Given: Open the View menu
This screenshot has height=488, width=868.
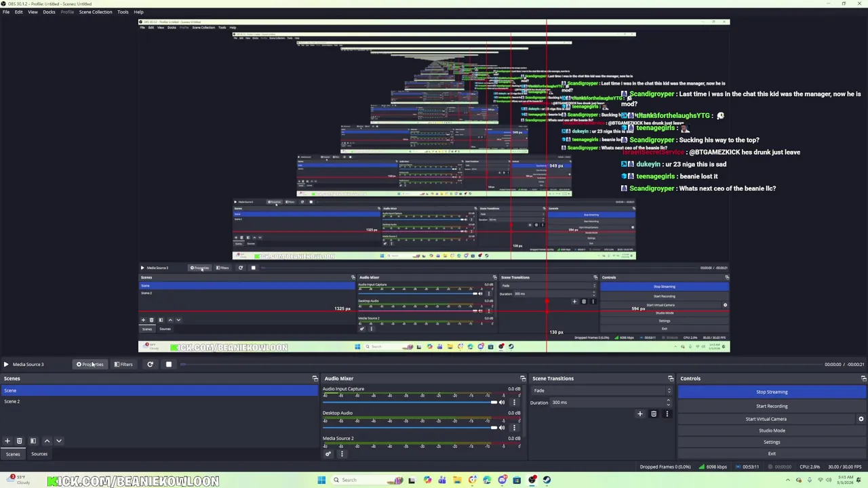Looking at the screenshot, I should click(33, 12).
